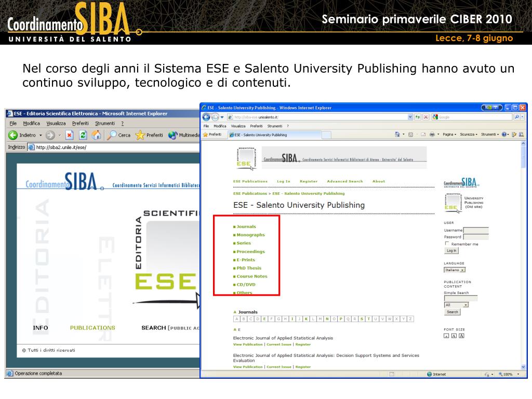
Task: Click the Log In button under Password
Action: (451, 251)
